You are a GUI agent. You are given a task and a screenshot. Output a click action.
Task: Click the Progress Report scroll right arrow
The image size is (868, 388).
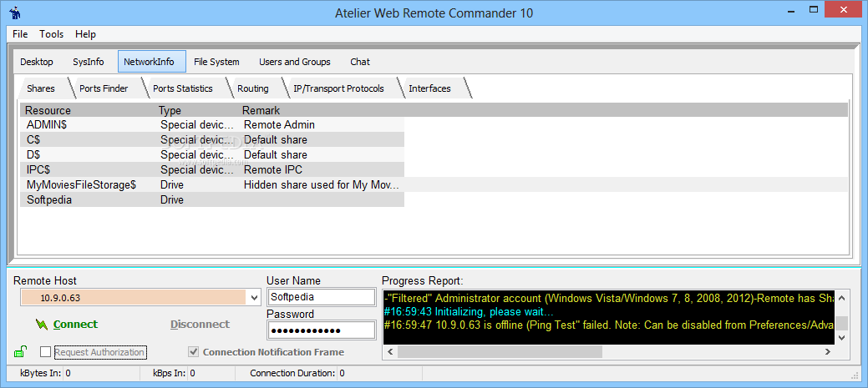point(828,351)
